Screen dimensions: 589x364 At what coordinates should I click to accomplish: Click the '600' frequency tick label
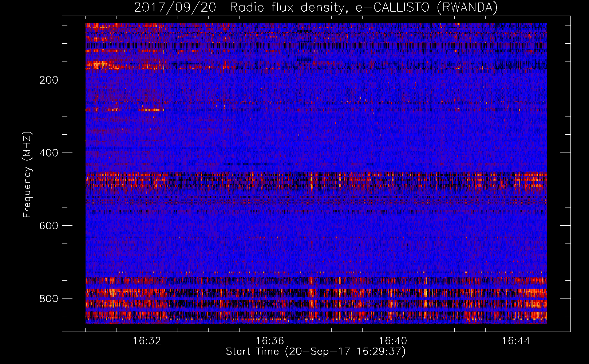pyautogui.click(x=48, y=226)
